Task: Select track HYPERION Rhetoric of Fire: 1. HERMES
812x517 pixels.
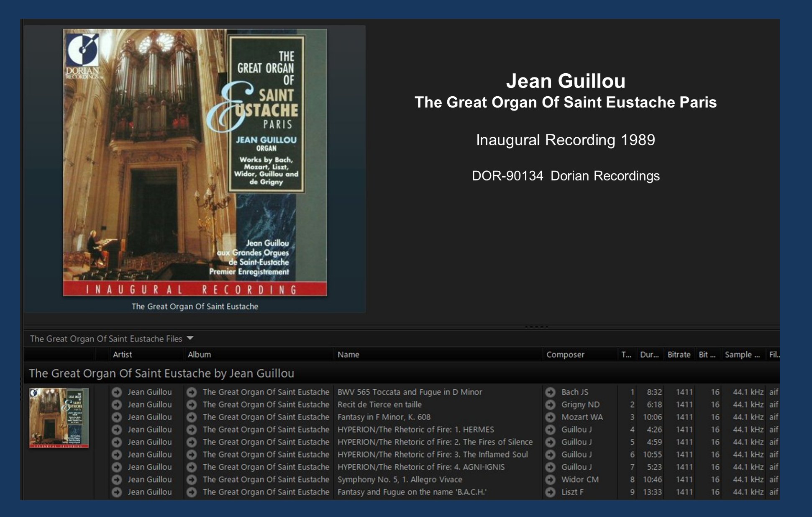Action: (x=415, y=430)
